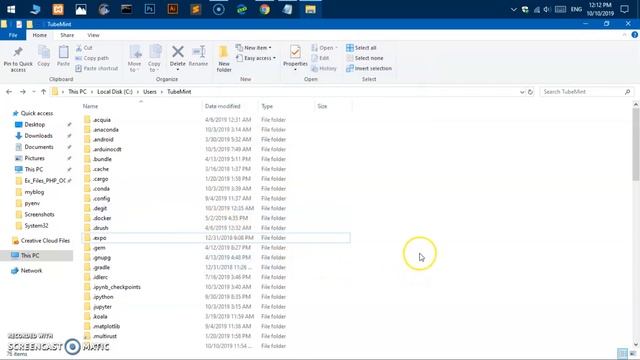
Task: Click Cut in the Clipboard group
Action: coord(84,48)
